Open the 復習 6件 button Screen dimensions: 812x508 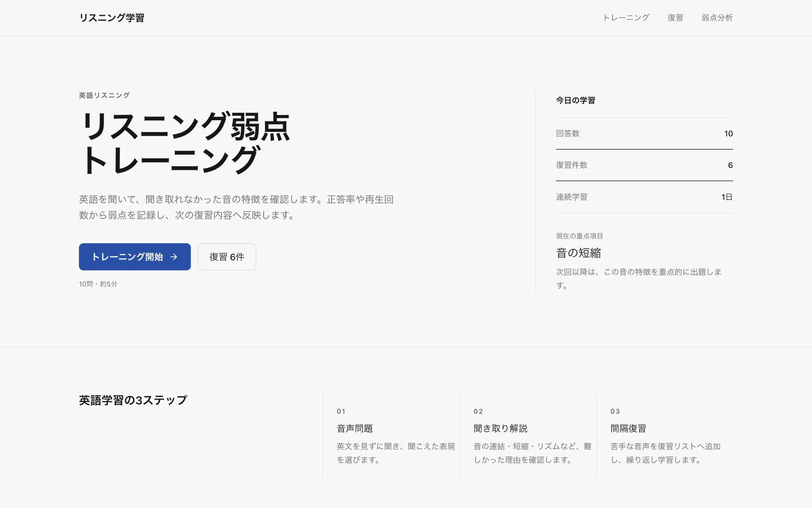click(227, 257)
